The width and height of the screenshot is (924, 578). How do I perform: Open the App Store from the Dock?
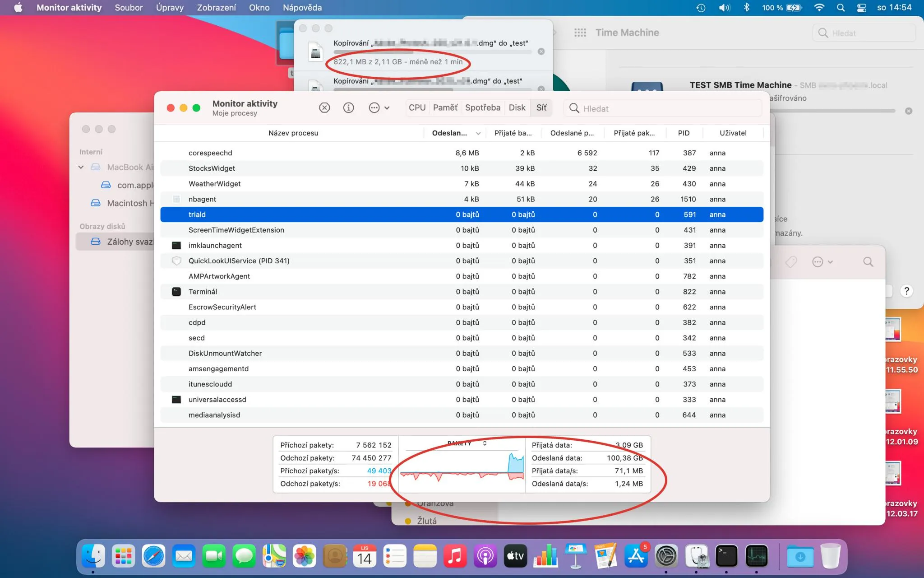click(636, 556)
